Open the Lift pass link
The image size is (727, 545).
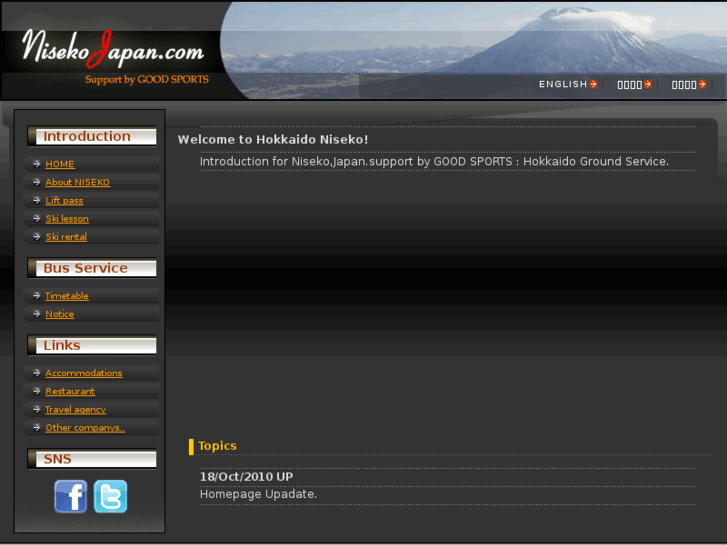(x=64, y=200)
